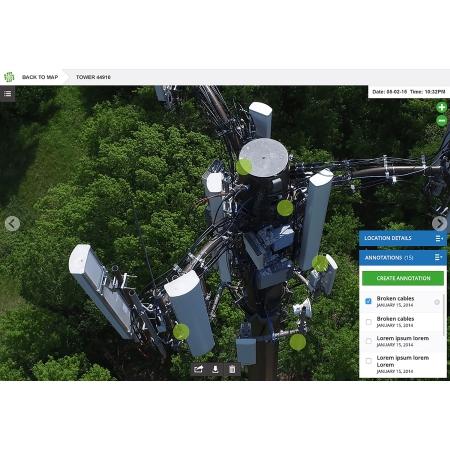Check the unchecked Broken cables annotation

(x=368, y=322)
